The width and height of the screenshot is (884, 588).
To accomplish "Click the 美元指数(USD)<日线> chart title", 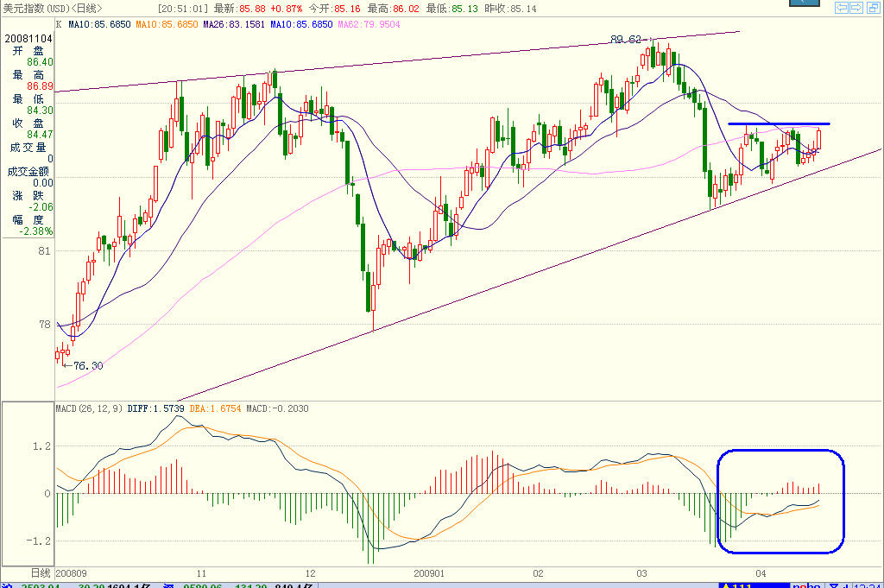I will point(53,9).
